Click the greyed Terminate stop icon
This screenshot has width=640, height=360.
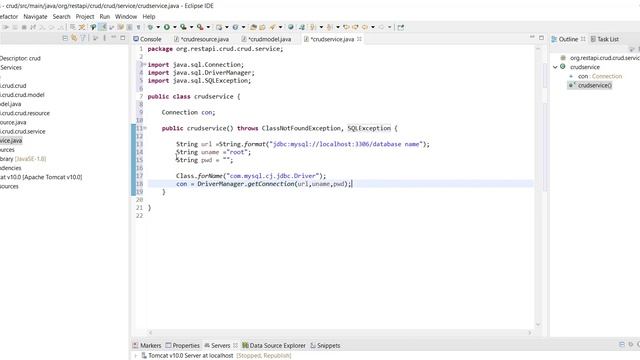[x=24, y=27]
